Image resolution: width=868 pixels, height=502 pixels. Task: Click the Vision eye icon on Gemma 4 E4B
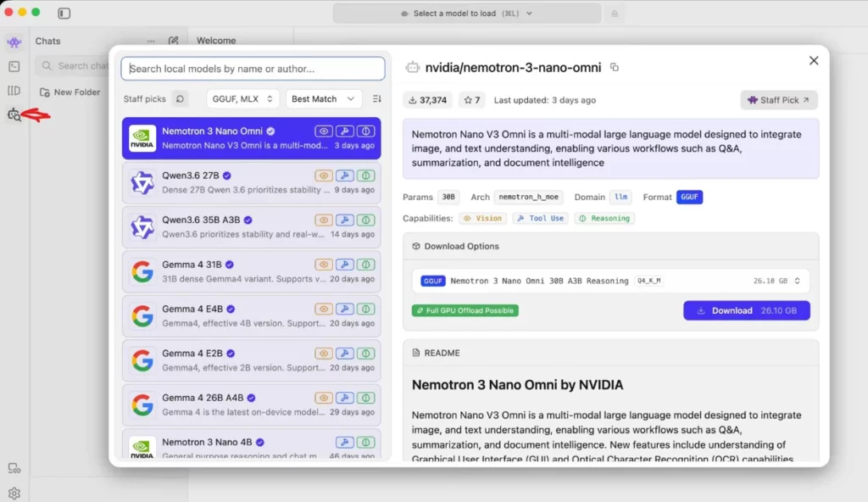[x=323, y=310]
